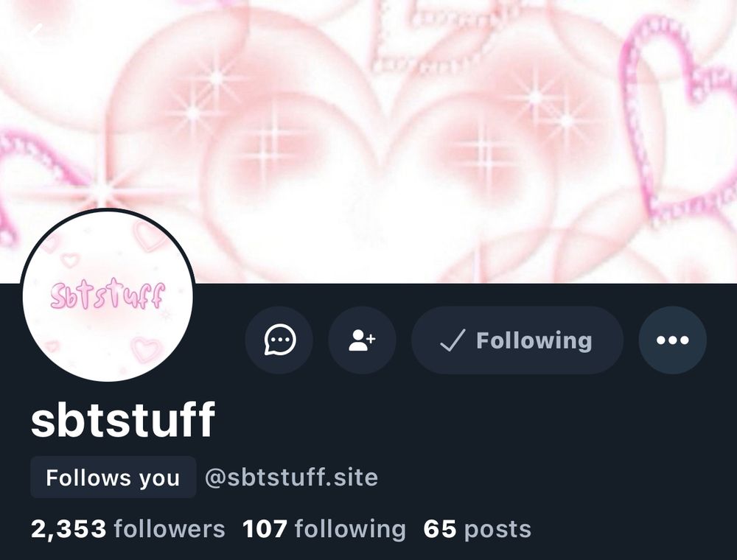
Task: Click the Follows you badge
Action: tap(113, 477)
